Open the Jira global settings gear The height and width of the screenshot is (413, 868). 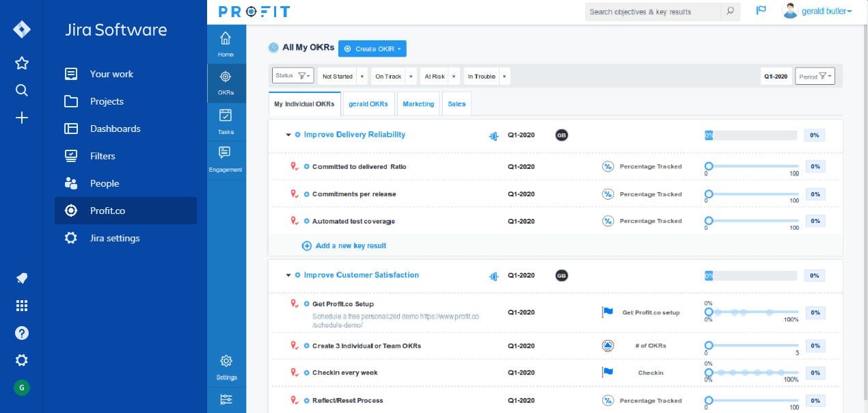click(x=22, y=360)
